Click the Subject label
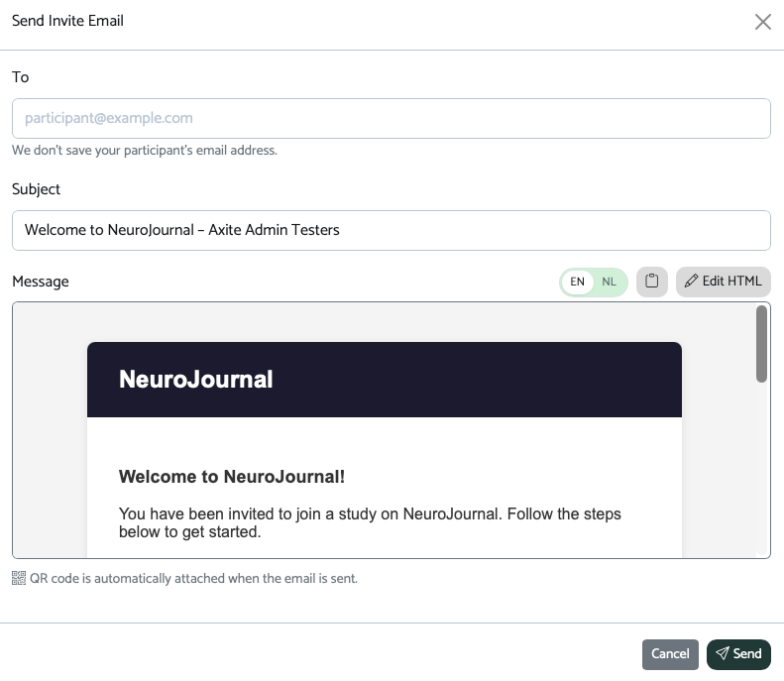The image size is (784, 681). pyautogui.click(x=36, y=189)
